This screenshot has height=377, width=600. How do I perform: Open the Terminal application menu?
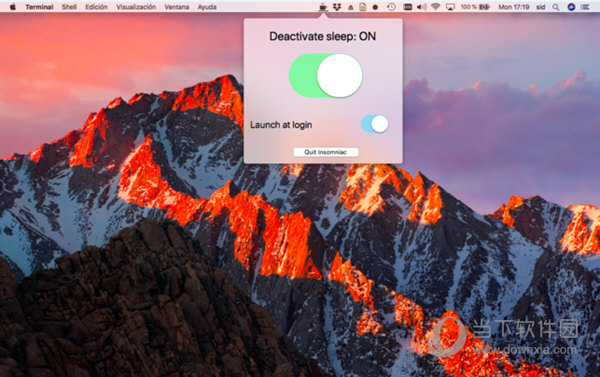click(39, 7)
